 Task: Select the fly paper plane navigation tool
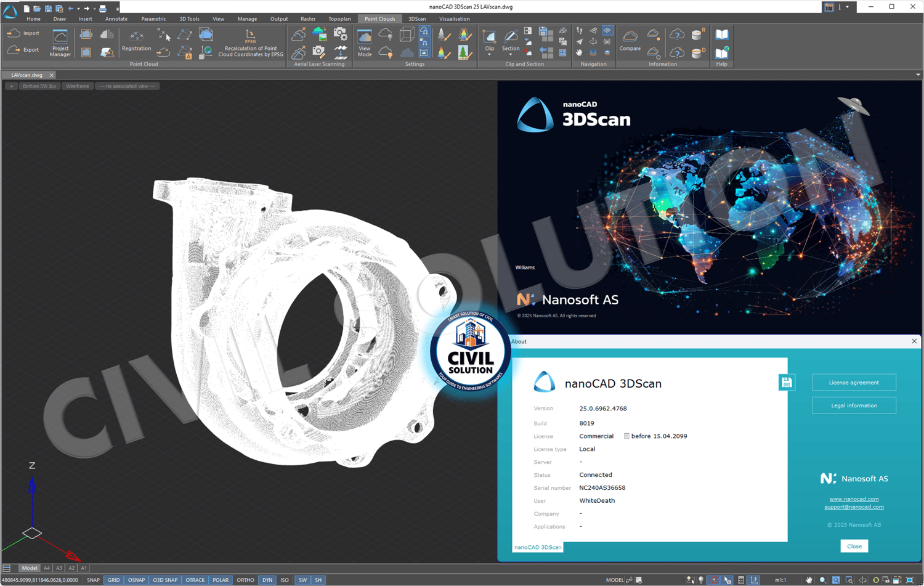pos(579,42)
